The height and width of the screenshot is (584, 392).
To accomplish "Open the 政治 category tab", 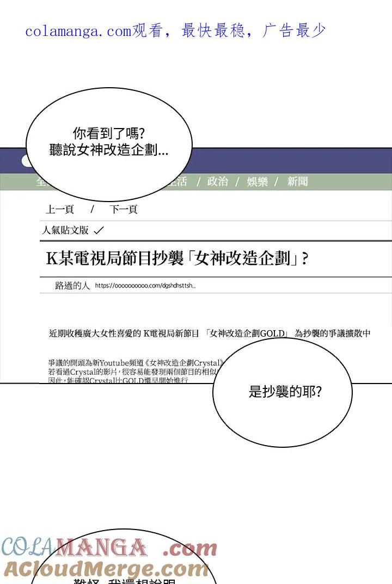I will [x=217, y=181].
